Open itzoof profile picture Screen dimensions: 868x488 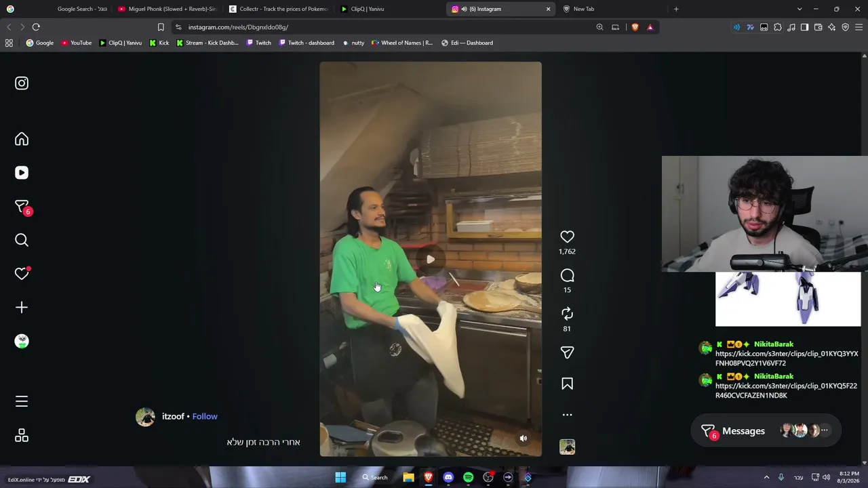145,417
